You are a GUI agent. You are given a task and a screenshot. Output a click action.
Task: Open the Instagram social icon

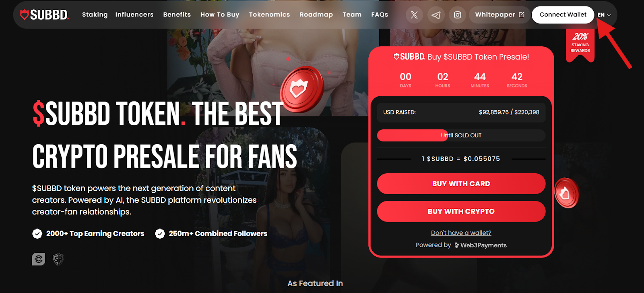point(458,15)
